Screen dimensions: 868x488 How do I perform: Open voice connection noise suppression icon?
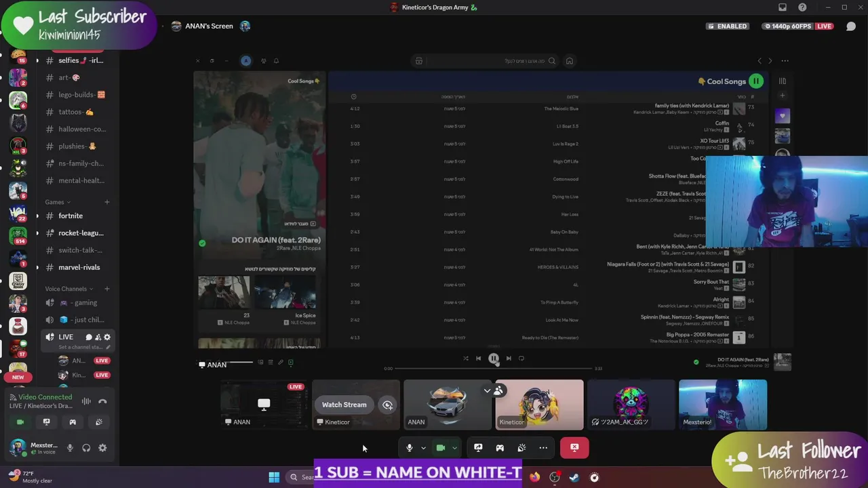tap(86, 401)
